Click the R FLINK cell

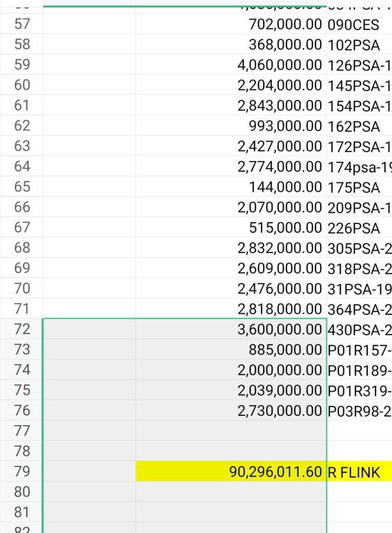(359, 472)
